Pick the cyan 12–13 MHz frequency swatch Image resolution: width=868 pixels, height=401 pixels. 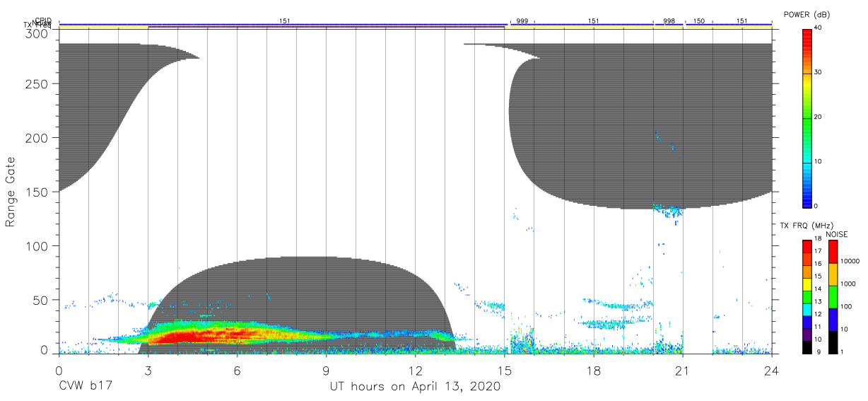[x=807, y=308]
